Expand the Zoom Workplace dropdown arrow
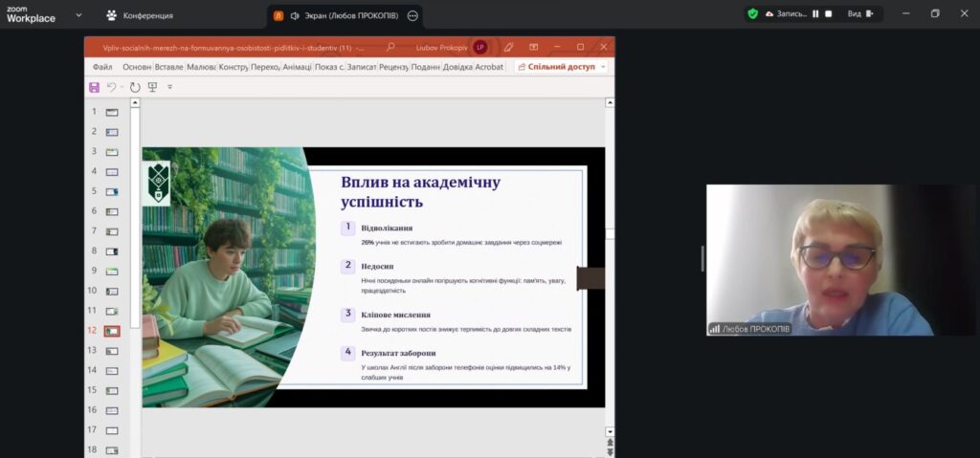 click(78, 15)
